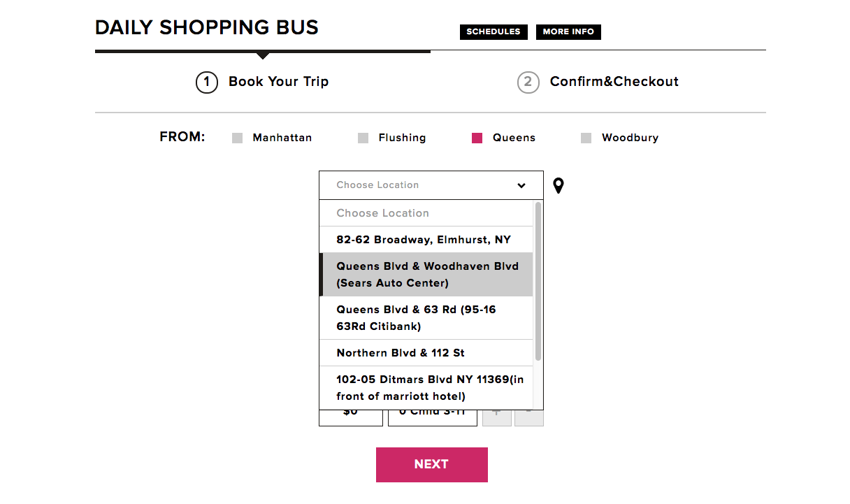Collapse the Choose Location dropdown arrow
Screen dimensions: 850x504
[521, 185]
